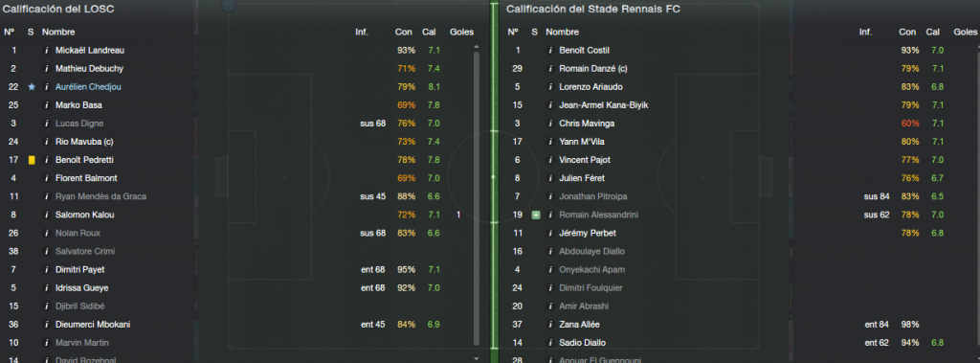The image size is (980, 363).
Task: Sort LOSC list by Cal column
Action: pyautogui.click(x=429, y=32)
